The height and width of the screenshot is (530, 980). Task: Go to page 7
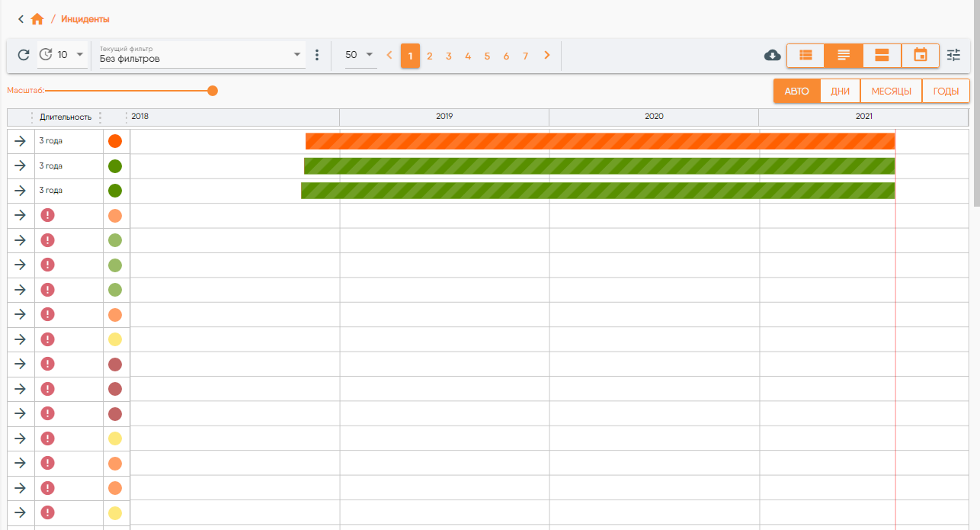[x=525, y=56]
